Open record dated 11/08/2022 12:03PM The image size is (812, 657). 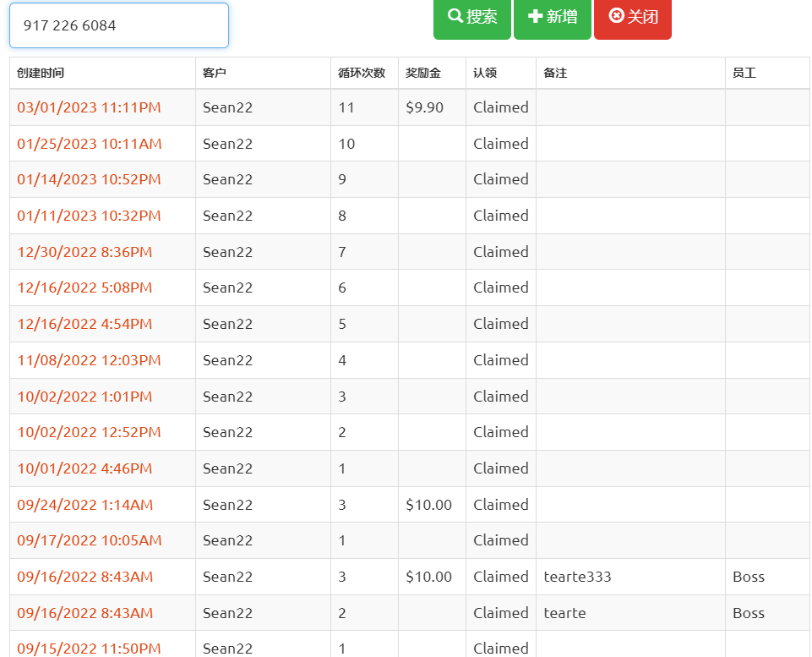click(x=89, y=360)
